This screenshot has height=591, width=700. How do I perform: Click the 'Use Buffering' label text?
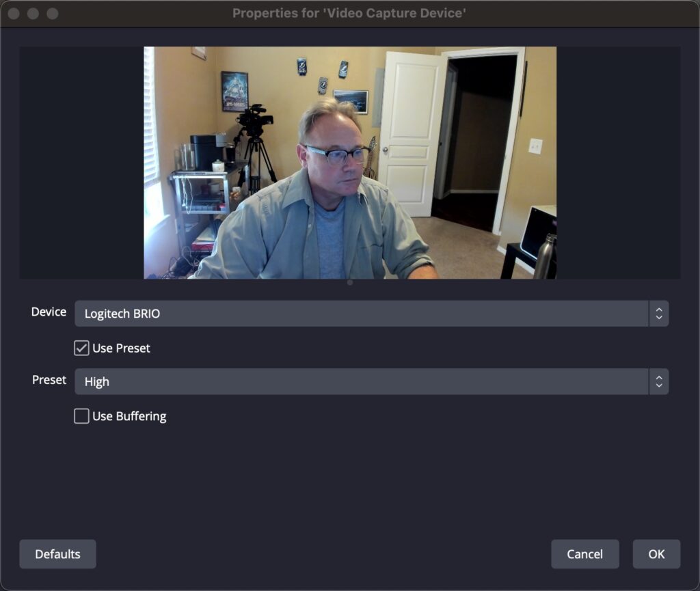click(129, 416)
